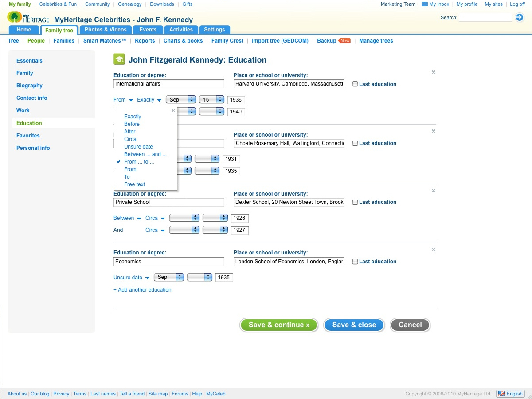This screenshot has height=399, width=532.
Task: Select After in the date popup
Action: 130,132
